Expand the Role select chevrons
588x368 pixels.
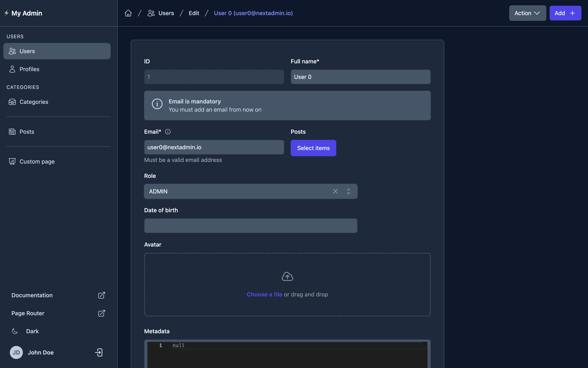349,191
